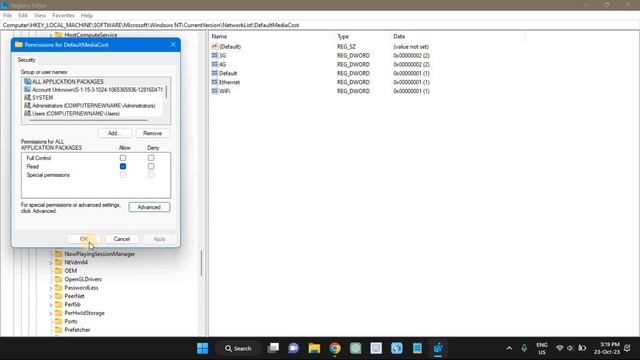This screenshot has width=640, height=360.
Task: Open the Windows Start menu
Action: (x=202, y=348)
